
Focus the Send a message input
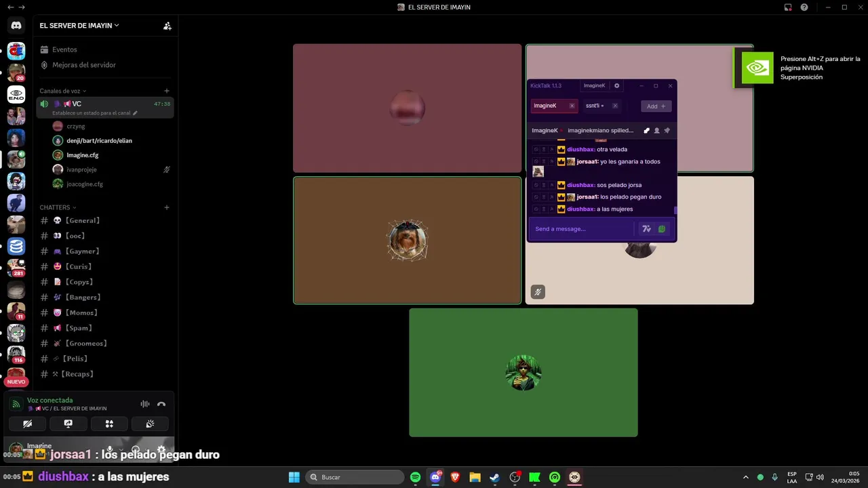click(583, 229)
